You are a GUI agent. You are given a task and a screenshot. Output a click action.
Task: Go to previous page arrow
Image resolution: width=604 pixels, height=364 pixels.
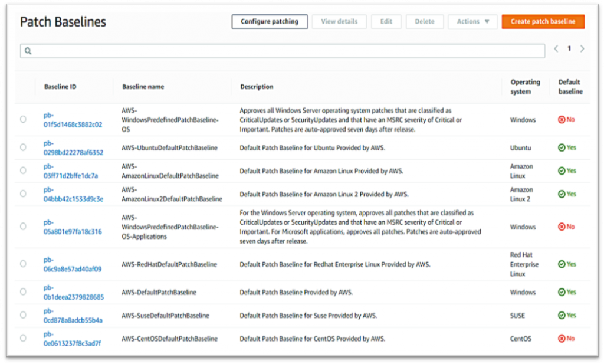tap(556, 49)
